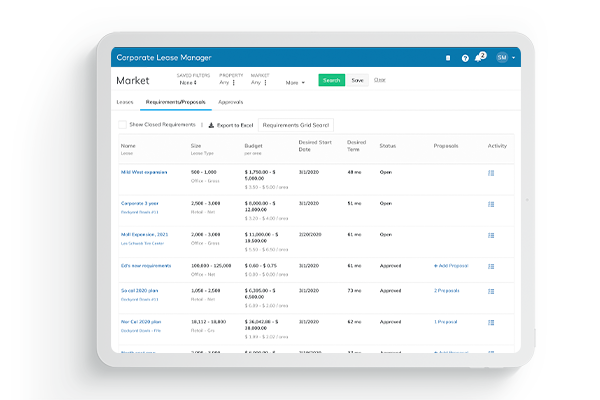Expand the More filters dropdown
This screenshot has height=400, width=600.
295,83
